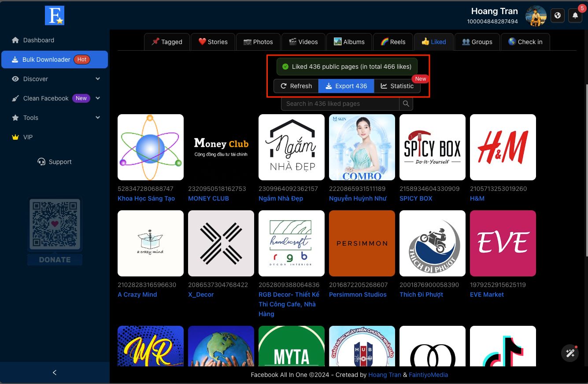This screenshot has width=588, height=384.
Task: Open the Check in tab
Action: click(525, 42)
